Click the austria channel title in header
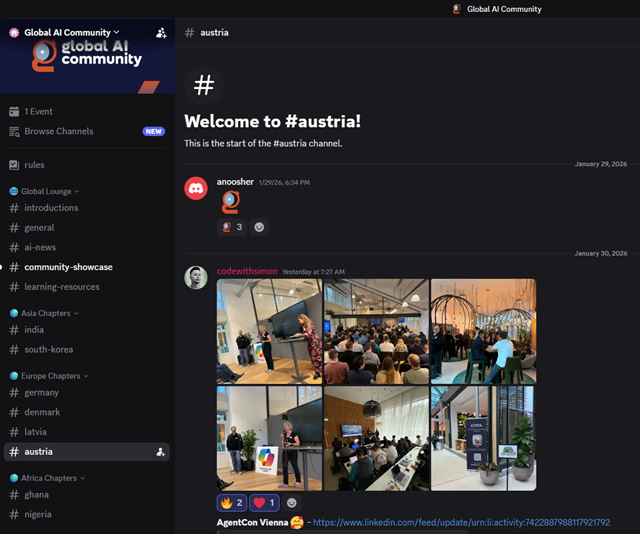Viewport: 640px width, 534px height. [x=214, y=33]
